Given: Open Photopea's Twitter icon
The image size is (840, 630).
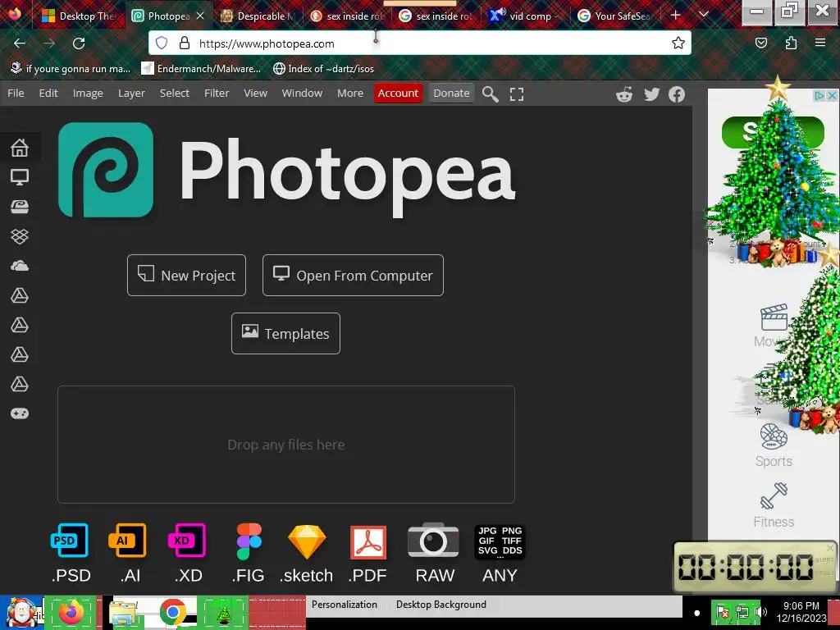Looking at the screenshot, I should (651, 94).
